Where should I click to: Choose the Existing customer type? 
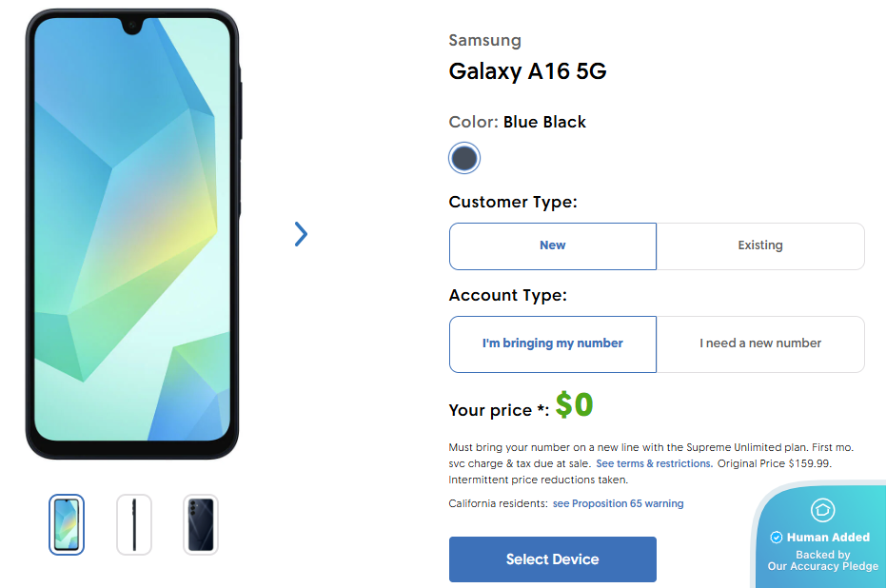[760, 246]
